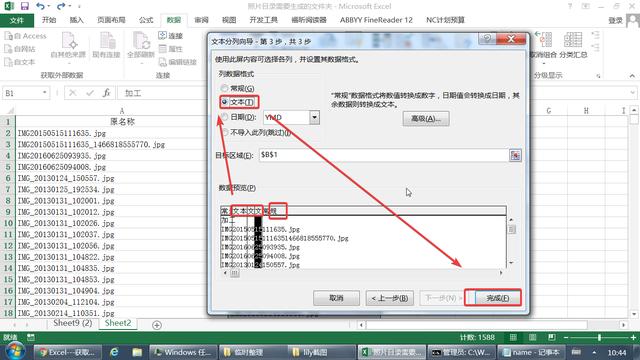
Task: Switch to the Home ribbon tab
Action: pos(49,20)
